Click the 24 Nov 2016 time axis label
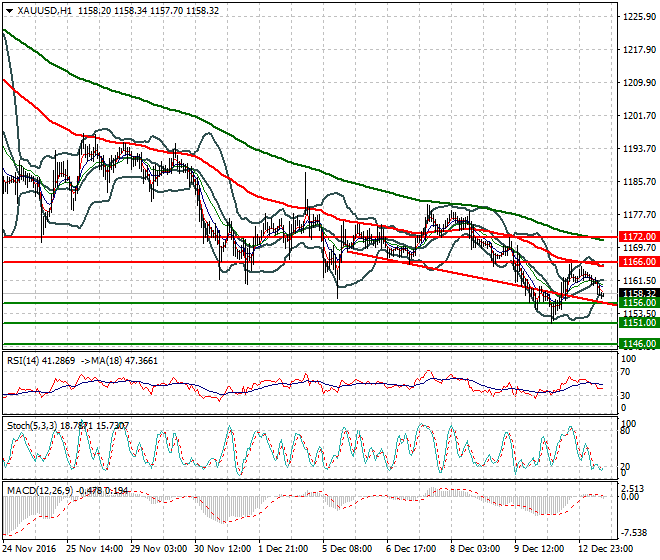660x560 pixels. [29, 549]
